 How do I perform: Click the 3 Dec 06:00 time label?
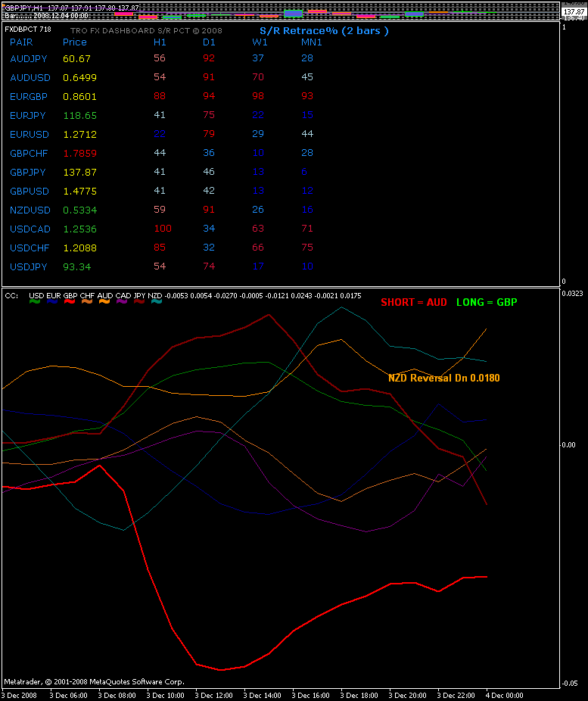tap(68, 696)
